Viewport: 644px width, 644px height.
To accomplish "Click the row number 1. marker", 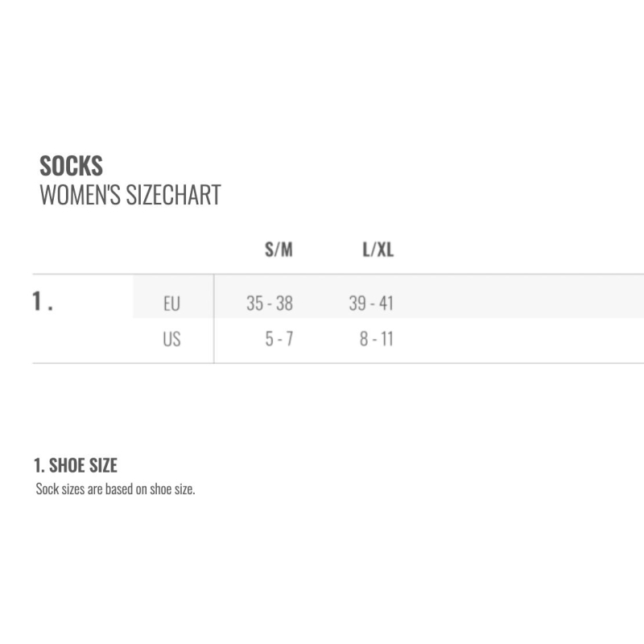I will click(x=43, y=301).
